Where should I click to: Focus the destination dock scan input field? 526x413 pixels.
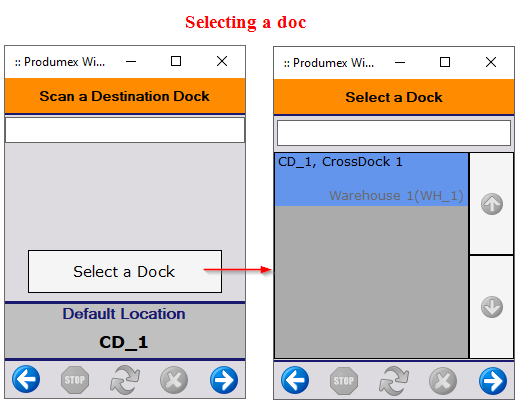125,130
